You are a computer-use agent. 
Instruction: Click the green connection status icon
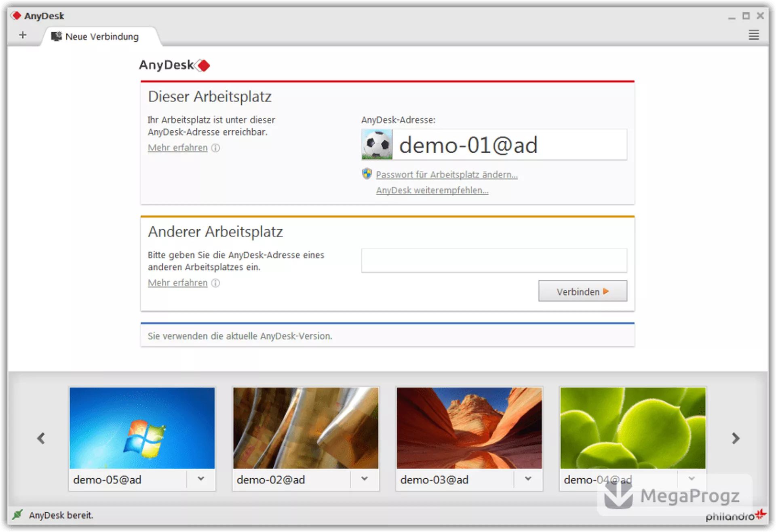pos(17,515)
